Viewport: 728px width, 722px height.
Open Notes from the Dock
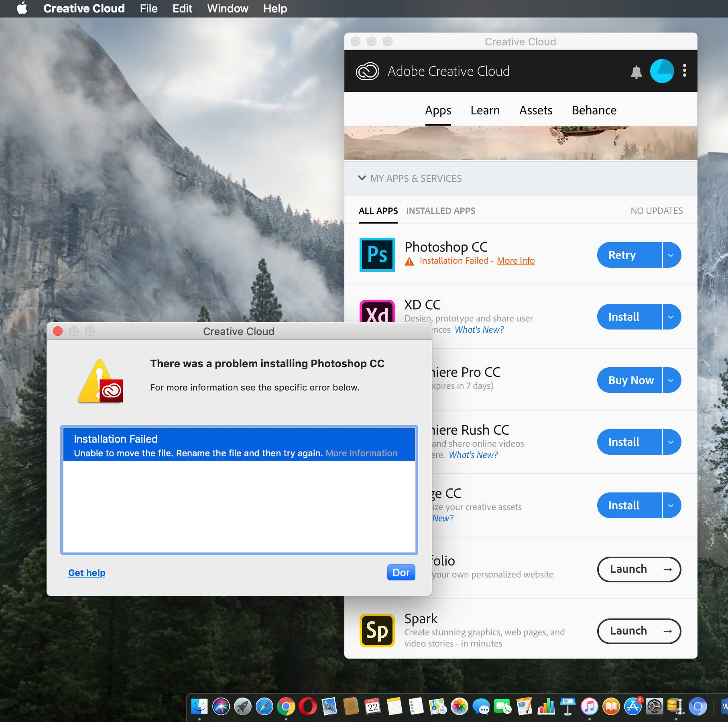click(395, 707)
